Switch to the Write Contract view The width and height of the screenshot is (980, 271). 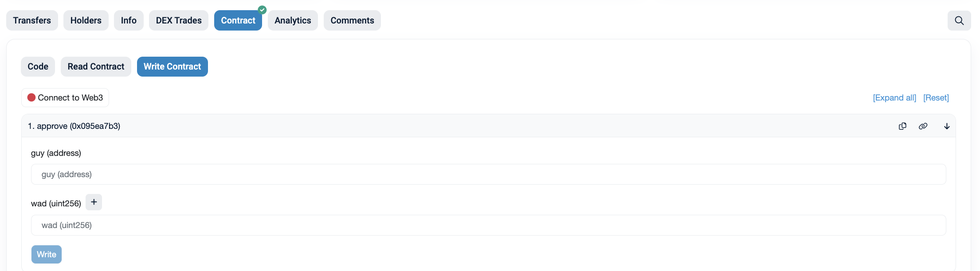coord(172,66)
